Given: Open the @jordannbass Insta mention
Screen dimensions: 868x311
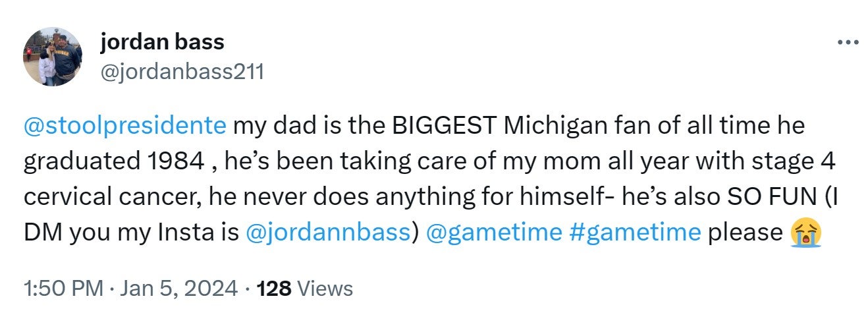Looking at the screenshot, I should pyautogui.click(x=328, y=233).
